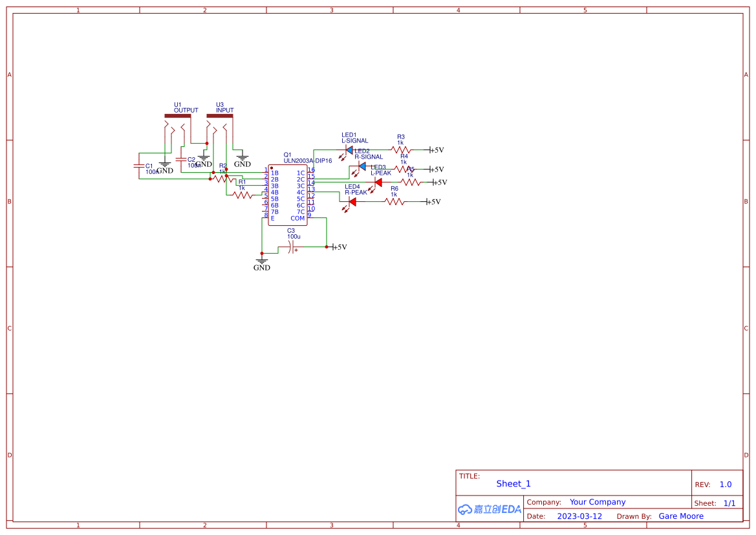The image size is (756, 535).
Task: Select the ULN2003A chip Q1
Action: (288, 193)
